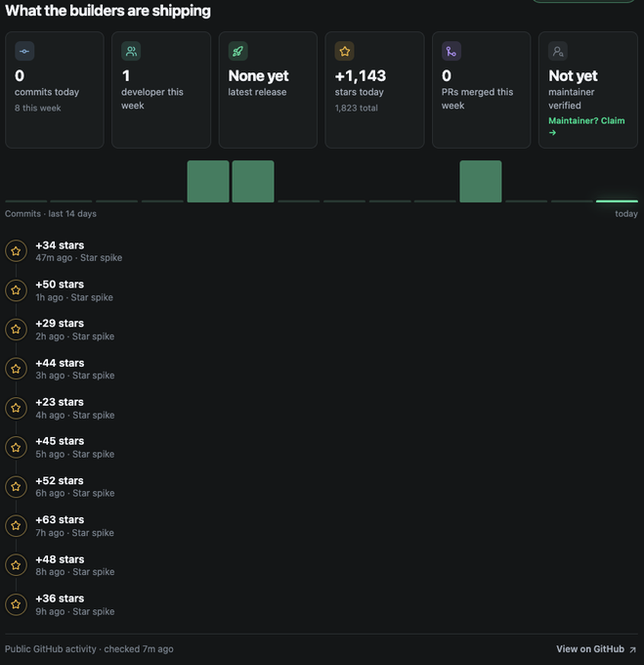
Task: Click '47m ago · Star spike' text
Action: click(79, 258)
